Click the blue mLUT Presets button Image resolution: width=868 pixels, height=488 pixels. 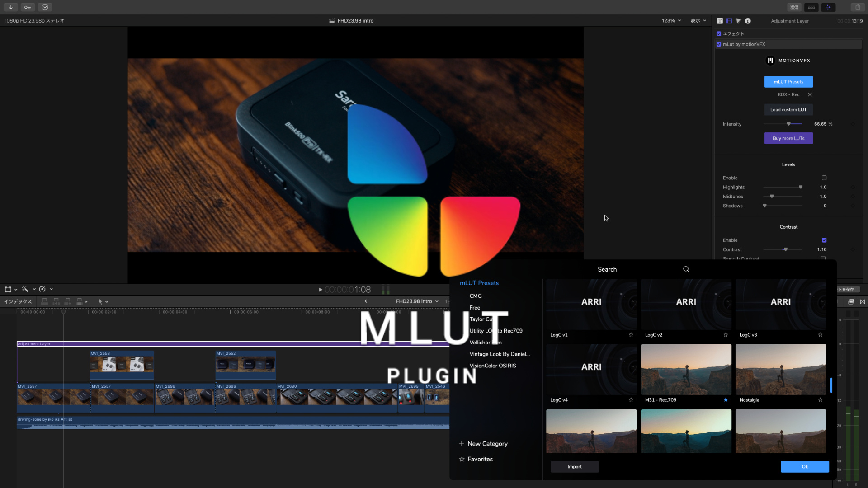tap(788, 82)
